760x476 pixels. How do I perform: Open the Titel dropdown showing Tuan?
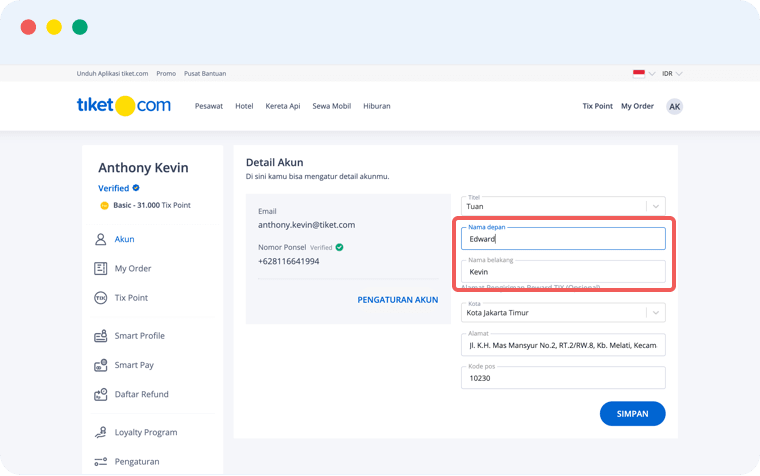click(x=563, y=206)
